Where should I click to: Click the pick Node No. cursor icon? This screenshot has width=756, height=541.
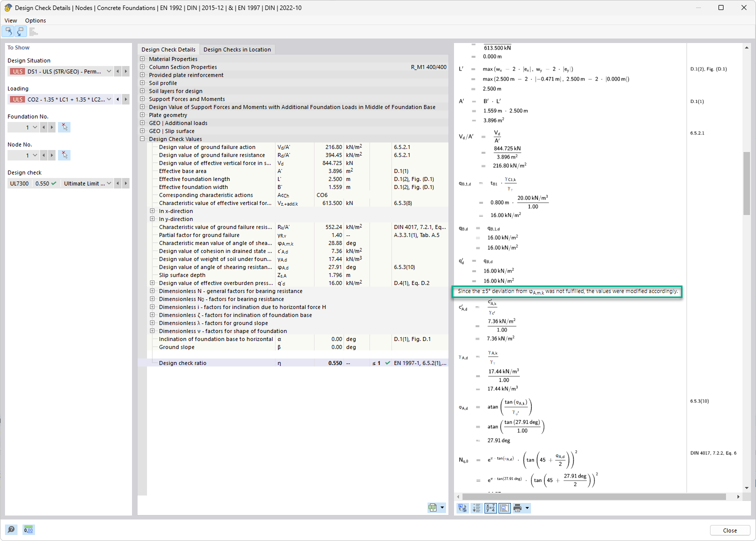pyautogui.click(x=64, y=155)
